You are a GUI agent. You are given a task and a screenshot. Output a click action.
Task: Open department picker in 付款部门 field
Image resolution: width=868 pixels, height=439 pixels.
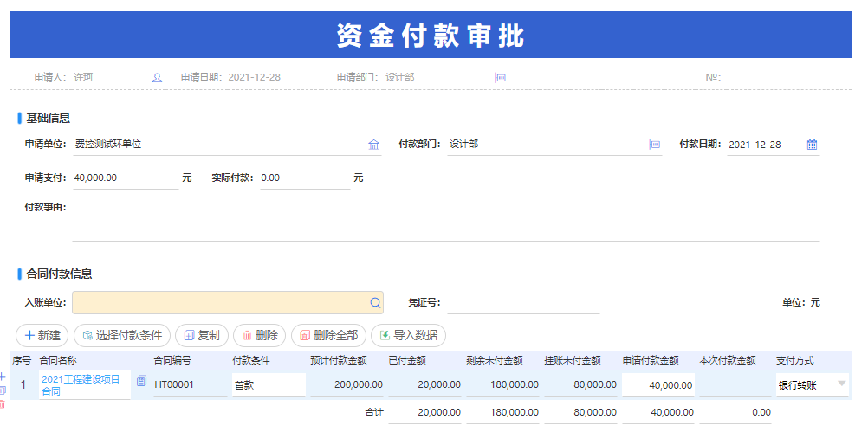[x=654, y=145]
